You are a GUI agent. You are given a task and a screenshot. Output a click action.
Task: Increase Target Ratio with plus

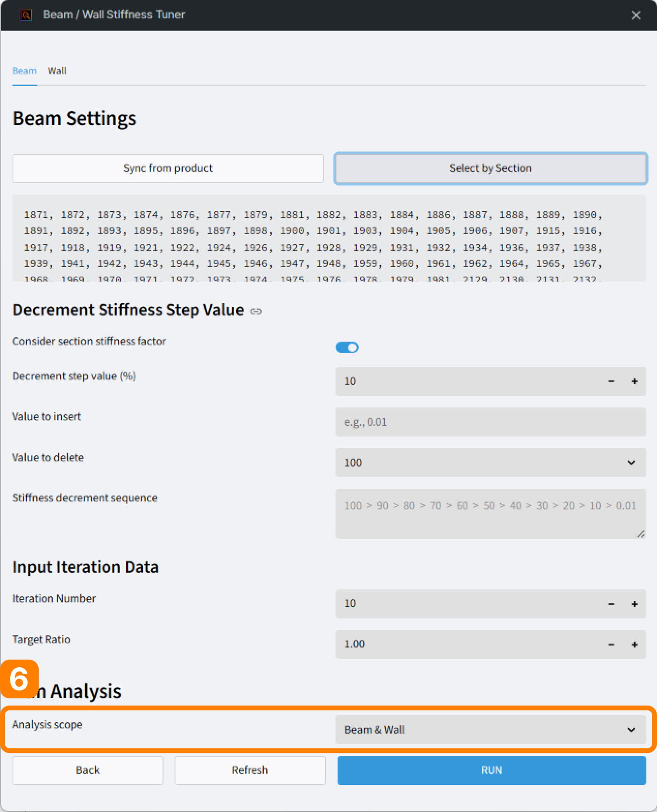[x=634, y=645]
